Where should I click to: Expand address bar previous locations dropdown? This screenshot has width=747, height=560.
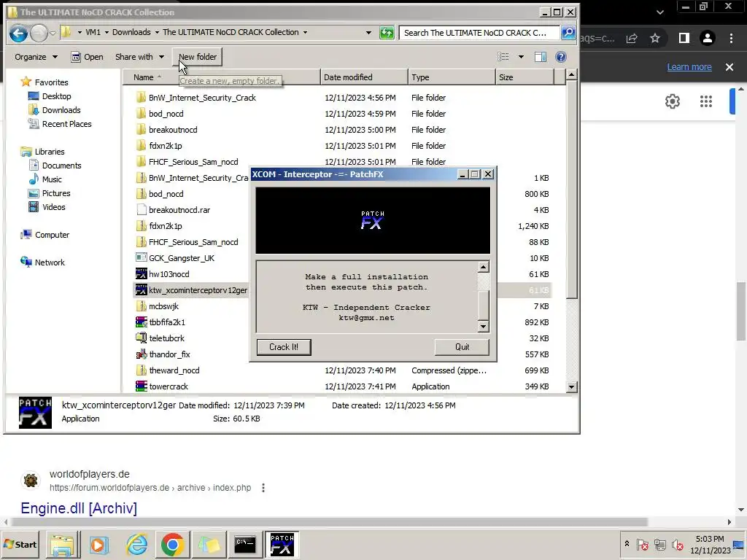(x=368, y=32)
